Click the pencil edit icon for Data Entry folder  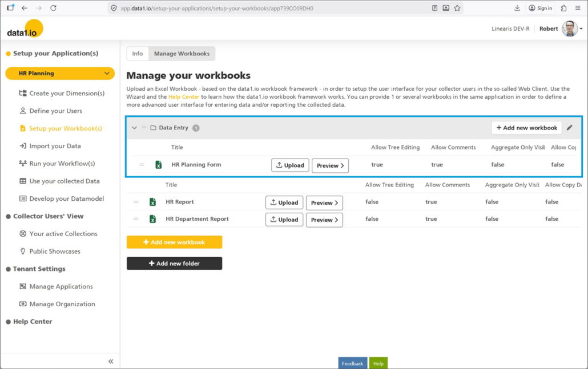569,128
